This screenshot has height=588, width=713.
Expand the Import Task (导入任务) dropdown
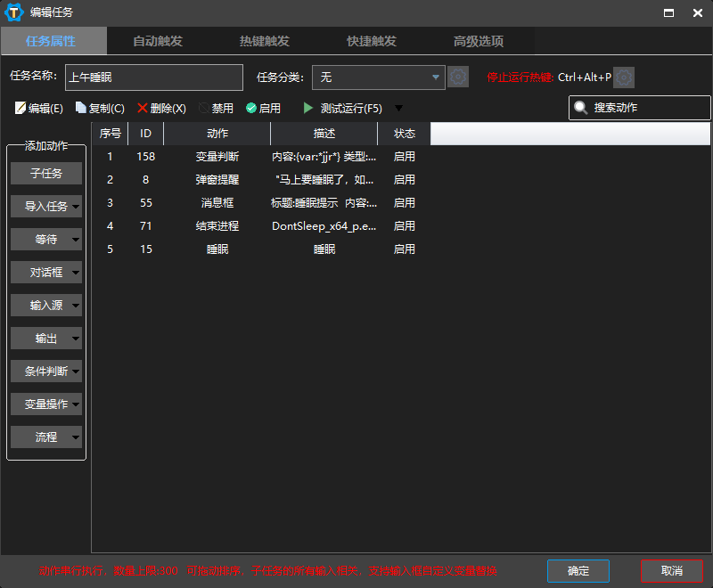(76, 207)
